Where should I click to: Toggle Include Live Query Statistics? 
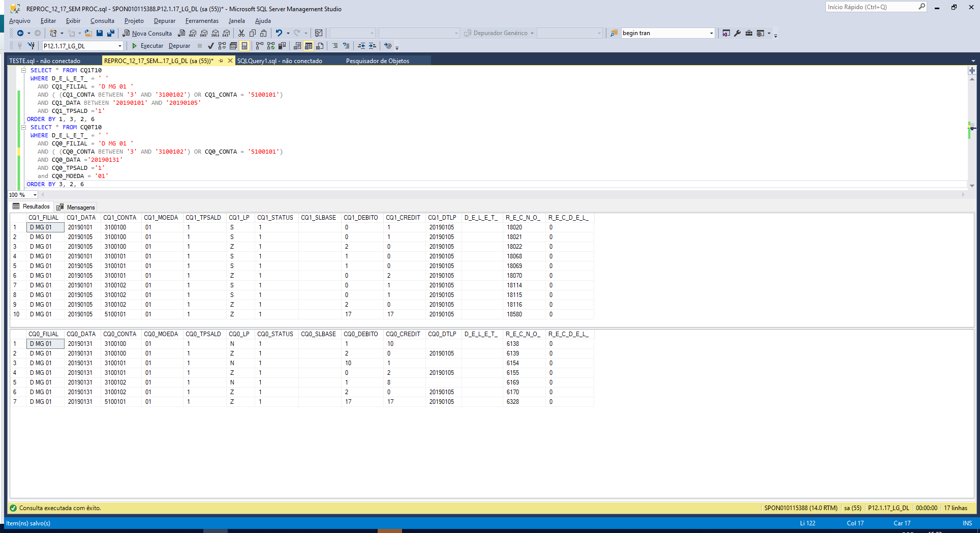(x=270, y=46)
